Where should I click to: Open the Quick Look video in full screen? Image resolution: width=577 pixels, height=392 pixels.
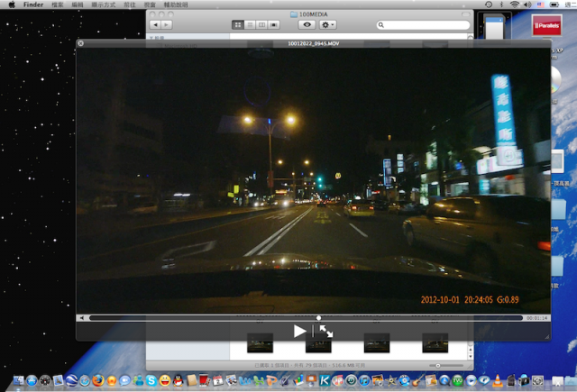(x=326, y=332)
